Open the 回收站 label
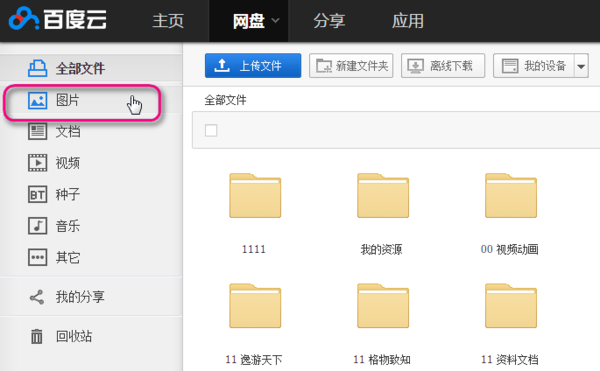This screenshot has height=371, width=600. click(74, 336)
